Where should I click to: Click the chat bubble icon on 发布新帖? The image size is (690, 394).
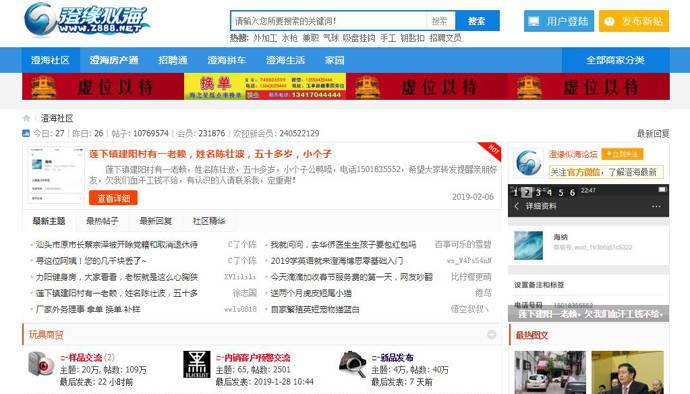(x=609, y=21)
